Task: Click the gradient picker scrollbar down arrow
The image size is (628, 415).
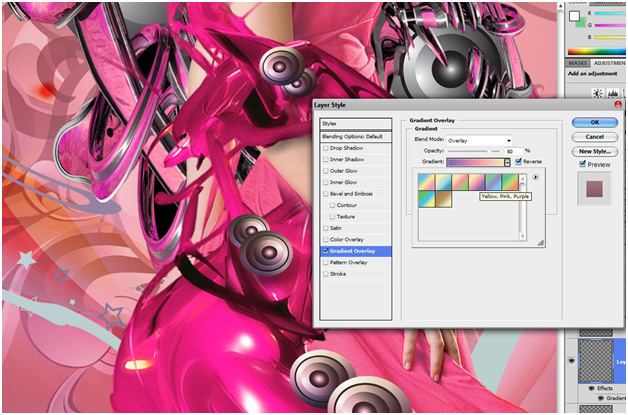Action: coord(522,237)
